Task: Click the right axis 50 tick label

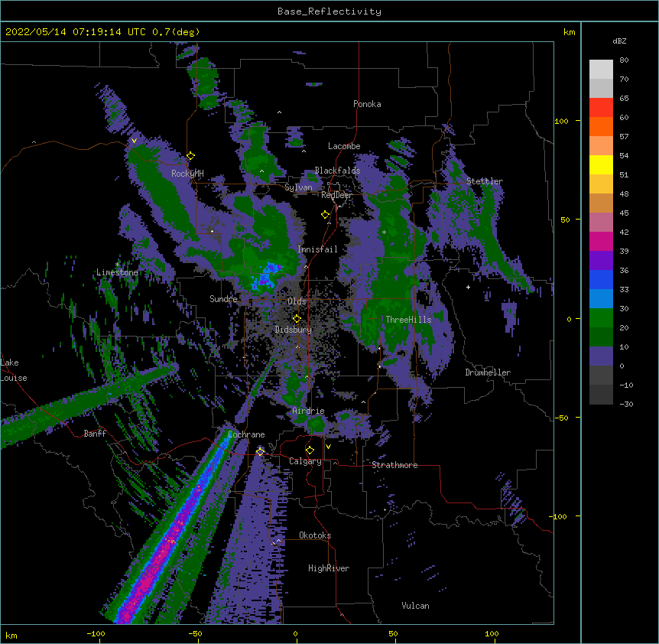Action: tap(565, 220)
